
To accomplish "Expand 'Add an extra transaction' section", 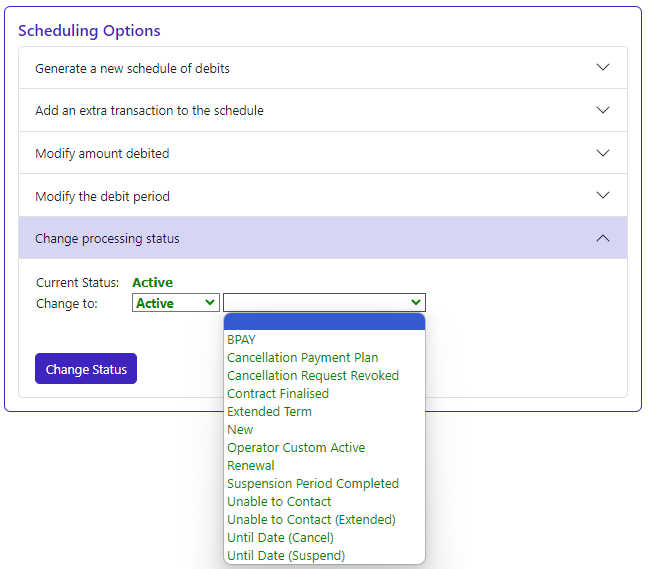I will (322, 110).
